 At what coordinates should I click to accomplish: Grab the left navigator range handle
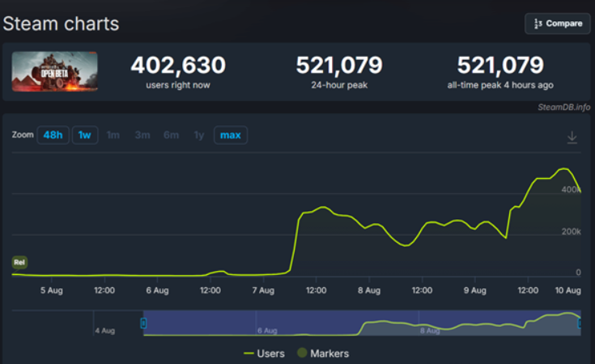pos(143,324)
